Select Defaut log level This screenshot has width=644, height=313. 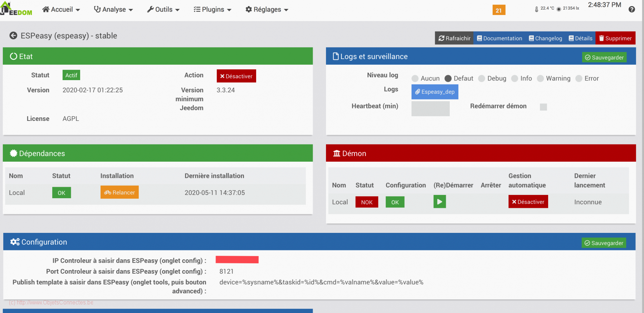pyautogui.click(x=448, y=78)
